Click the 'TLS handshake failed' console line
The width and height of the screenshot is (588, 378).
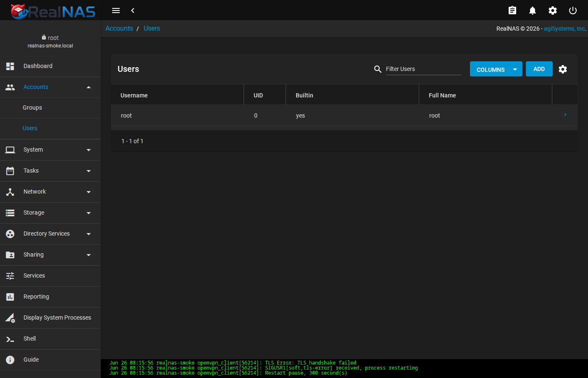[x=233, y=363]
